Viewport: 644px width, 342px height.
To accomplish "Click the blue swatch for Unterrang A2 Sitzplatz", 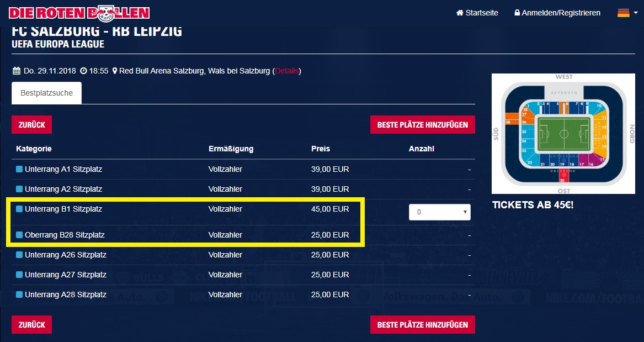I will tap(19, 189).
